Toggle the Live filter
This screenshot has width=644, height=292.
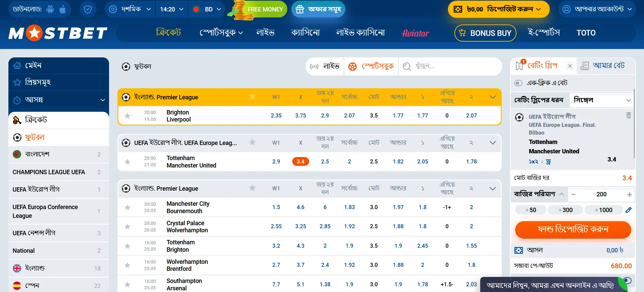(x=325, y=66)
